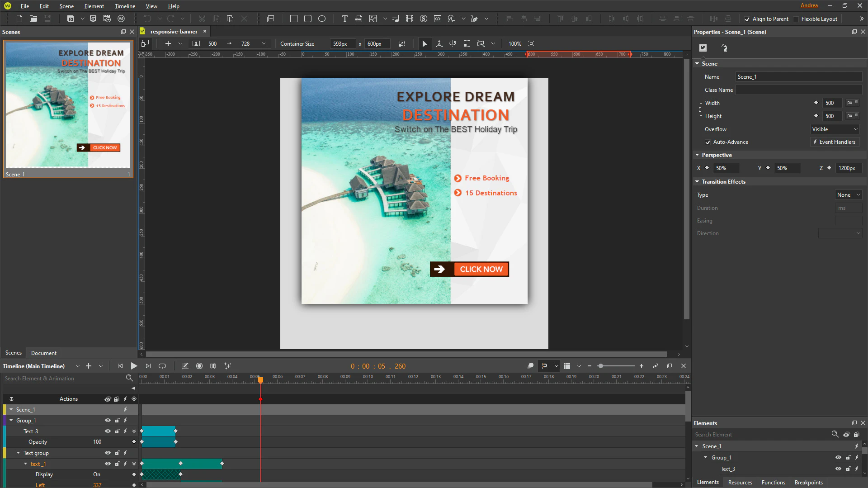868x488 pixels.
Task: Switch to the Functions tab
Action: [774, 482]
